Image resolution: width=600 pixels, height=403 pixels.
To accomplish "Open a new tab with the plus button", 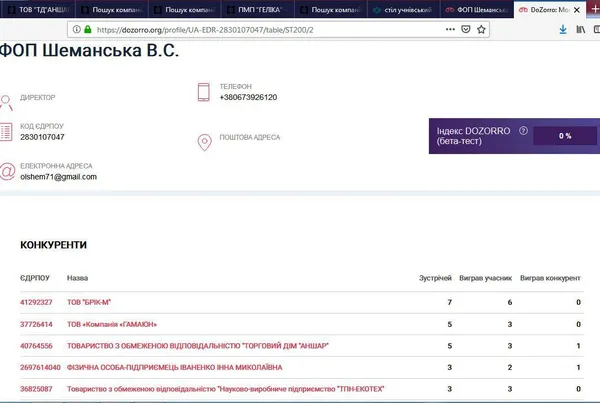I will pos(595,9).
